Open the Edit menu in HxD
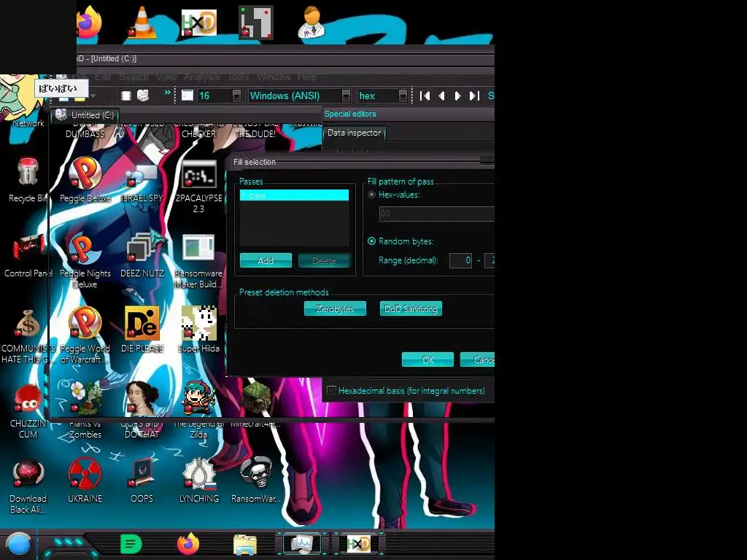 point(102,77)
